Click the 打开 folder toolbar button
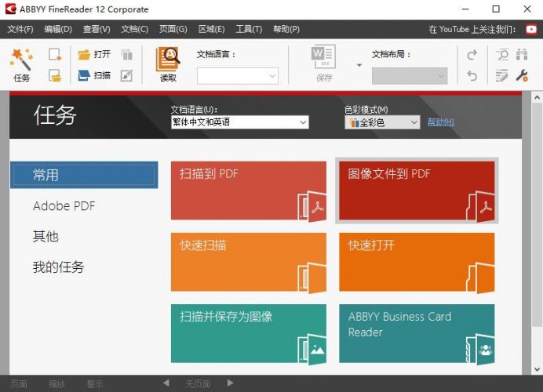The image size is (543, 392). tap(94, 54)
